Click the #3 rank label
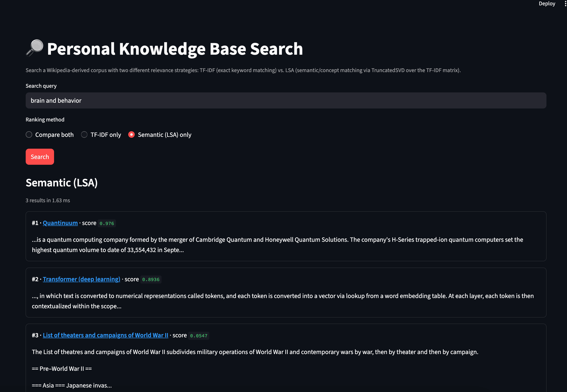Viewport: 567px width, 392px height. pyautogui.click(x=35, y=335)
